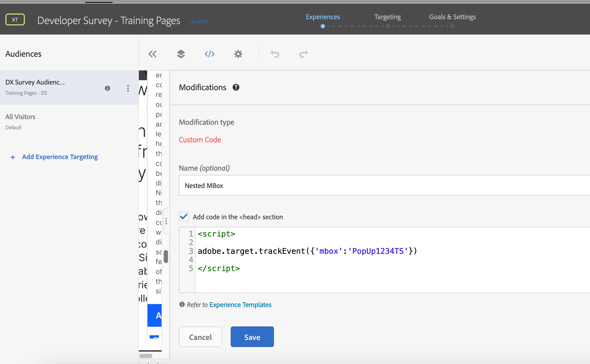Select the code editor icon
This screenshot has height=364, width=590.
point(209,54)
